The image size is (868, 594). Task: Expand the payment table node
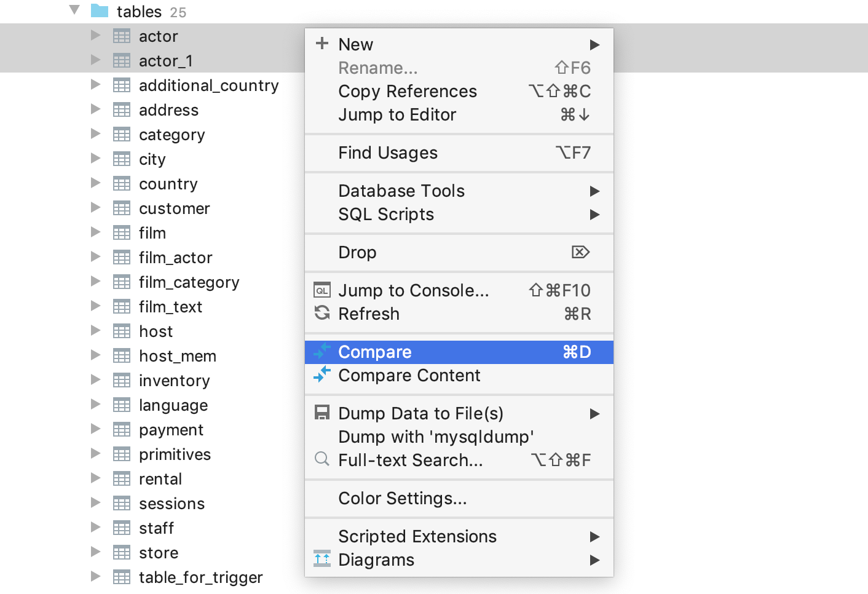(x=95, y=429)
